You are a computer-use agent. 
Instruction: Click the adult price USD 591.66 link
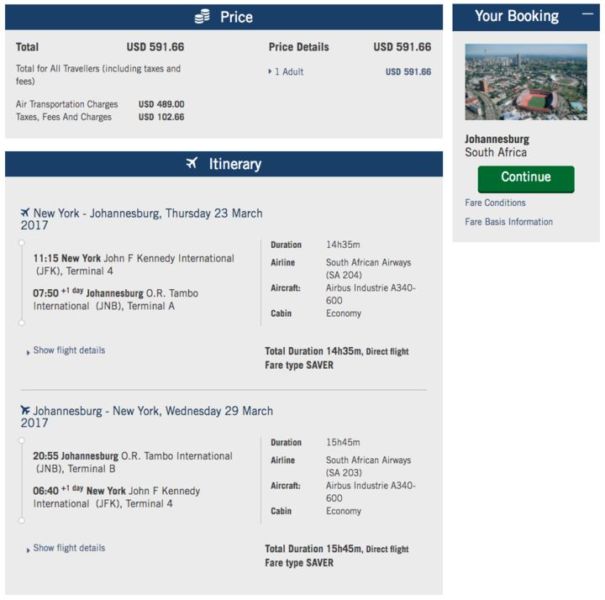(408, 72)
